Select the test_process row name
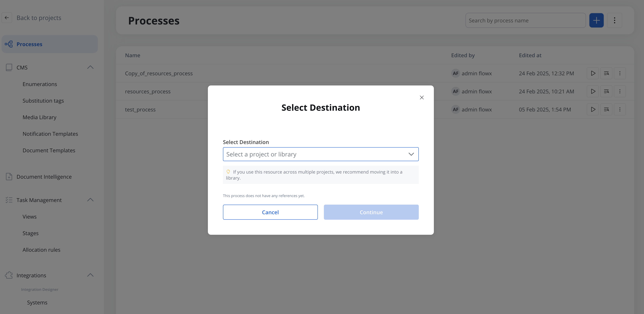Screen dimensions: 644x314 tap(140, 110)
